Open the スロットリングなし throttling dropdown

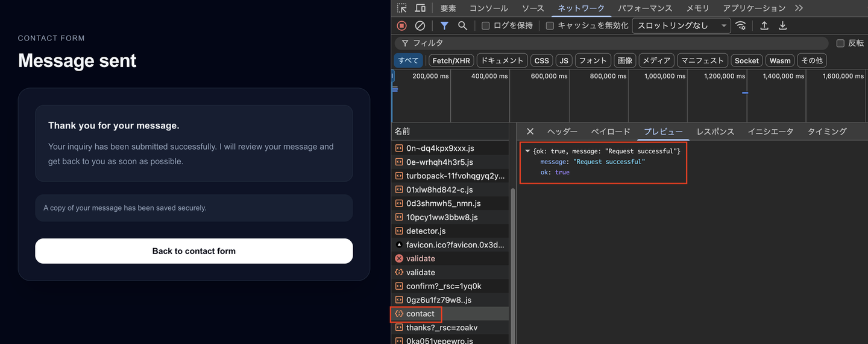681,25
